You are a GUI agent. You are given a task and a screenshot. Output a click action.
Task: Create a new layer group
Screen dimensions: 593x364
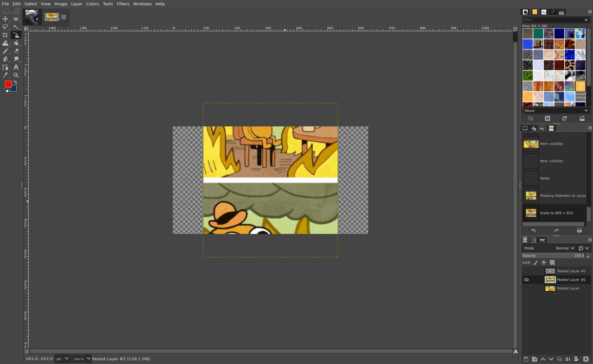pyautogui.click(x=534, y=359)
